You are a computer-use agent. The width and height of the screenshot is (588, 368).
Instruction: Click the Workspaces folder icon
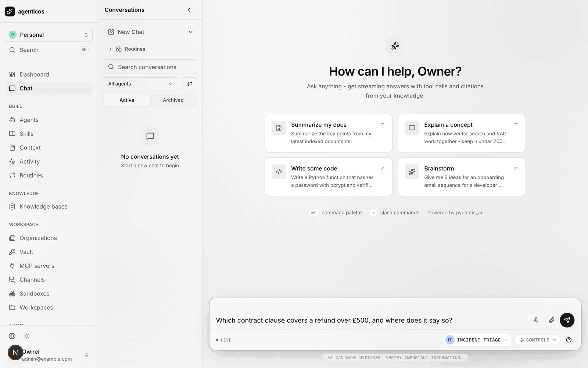pos(12,308)
